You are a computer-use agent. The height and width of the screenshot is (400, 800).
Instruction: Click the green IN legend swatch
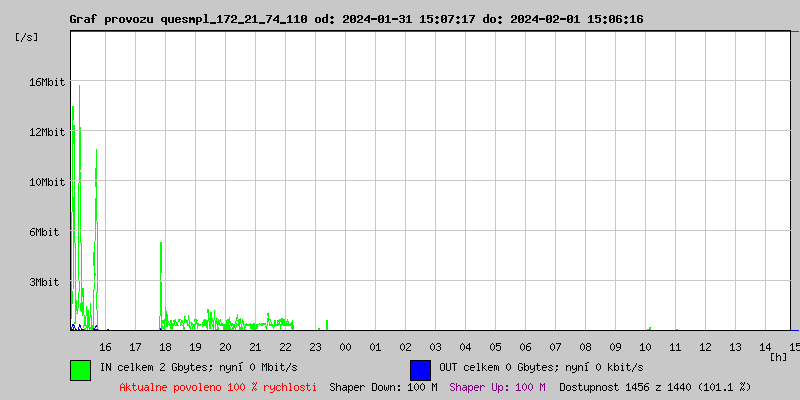click(81, 370)
